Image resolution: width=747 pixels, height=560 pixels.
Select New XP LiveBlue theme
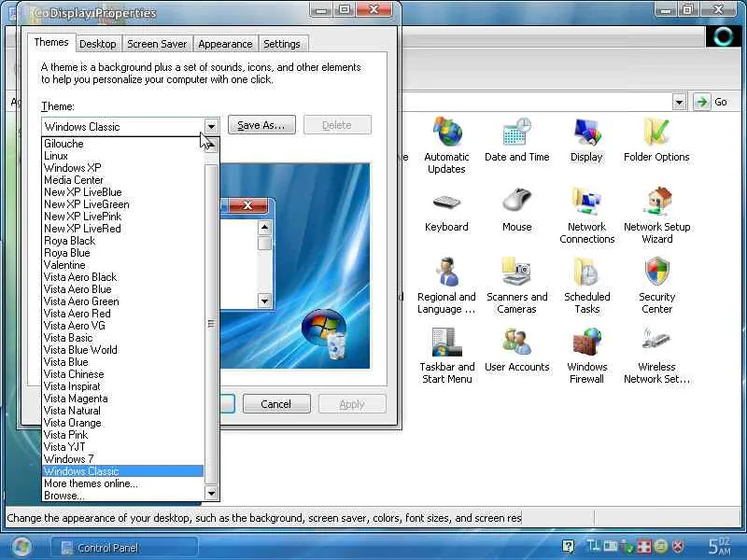[123, 192]
